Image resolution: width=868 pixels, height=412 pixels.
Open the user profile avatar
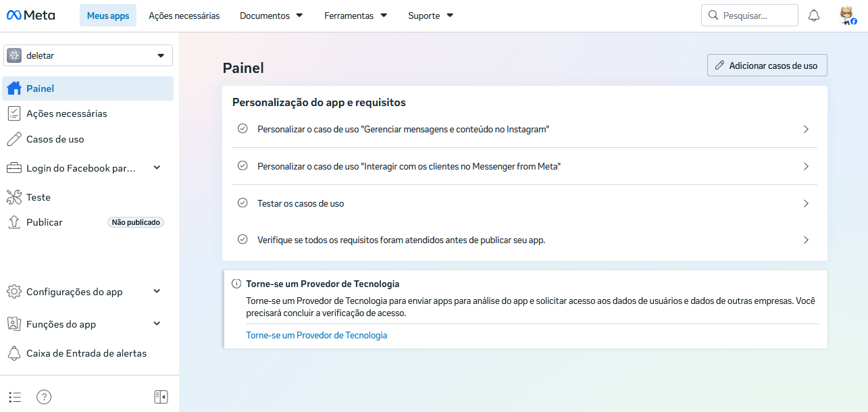coord(848,16)
